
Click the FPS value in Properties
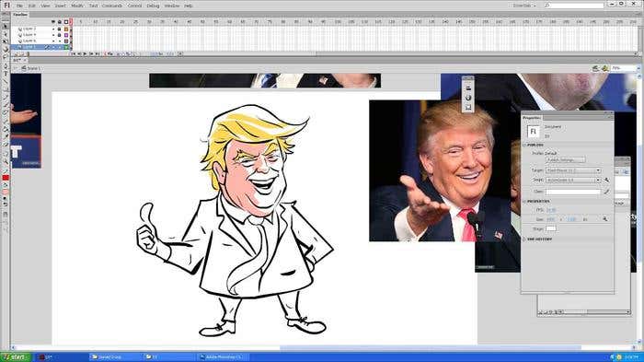tap(551, 210)
